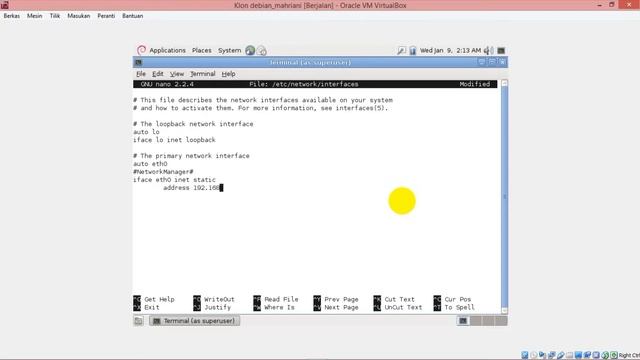The height and width of the screenshot is (360, 640).
Task: Click the 'auto lo' line in nano
Action: pos(146,132)
